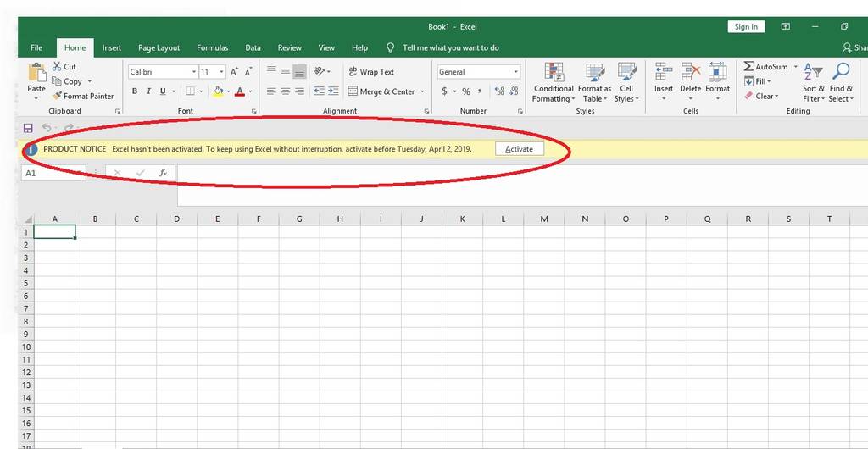Image resolution: width=868 pixels, height=449 pixels.
Task: Click Increase Indent icon
Action: pos(333,91)
